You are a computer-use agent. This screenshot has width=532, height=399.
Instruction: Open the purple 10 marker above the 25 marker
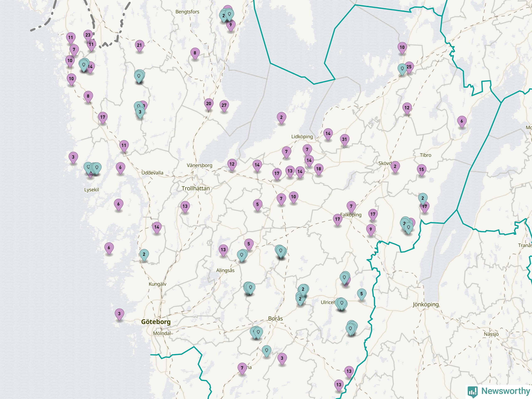(402, 48)
